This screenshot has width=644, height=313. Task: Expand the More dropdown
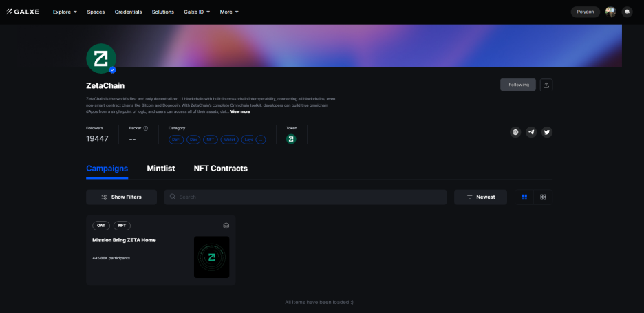(229, 12)
